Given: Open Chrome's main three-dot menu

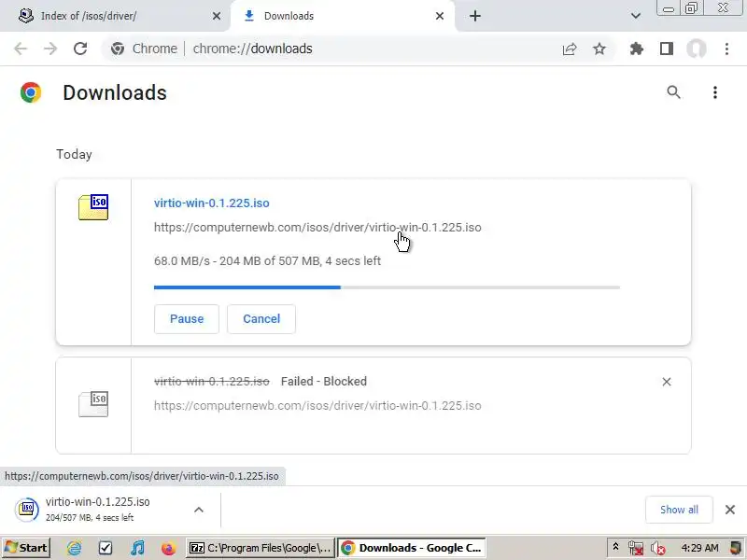Looking at the screenshot, I should click(726, 49).
